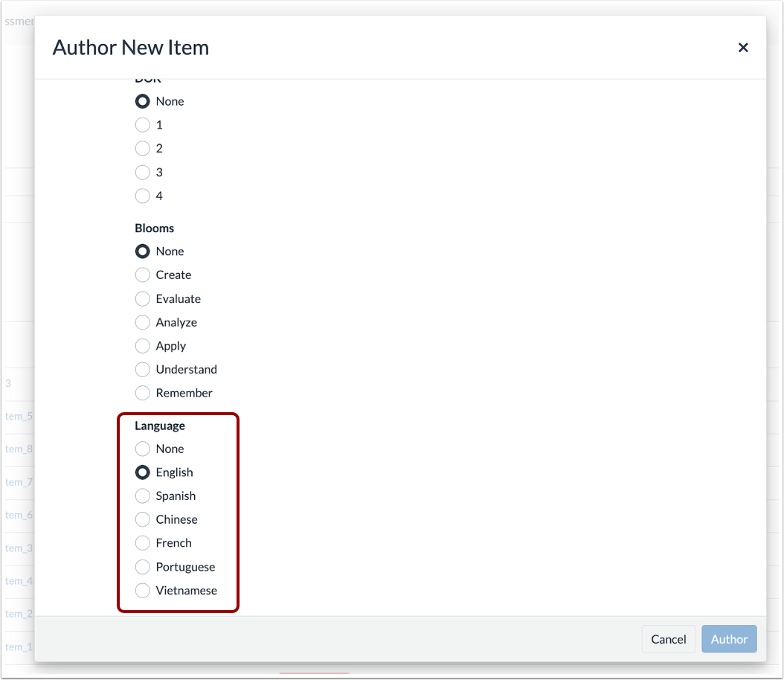Select DOK level 4 radio button
The width and height of the screenshot is (784, 680).
142,196
